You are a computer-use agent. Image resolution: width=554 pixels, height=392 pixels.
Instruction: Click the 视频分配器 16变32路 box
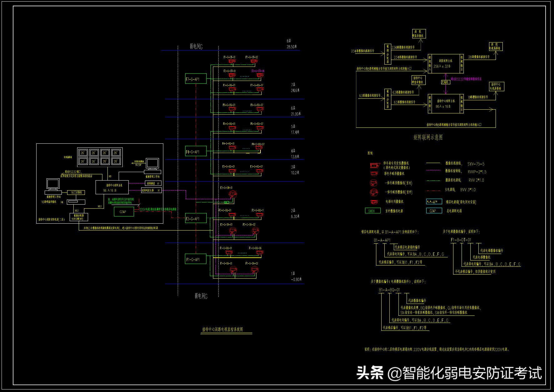[x=79, y=217]
